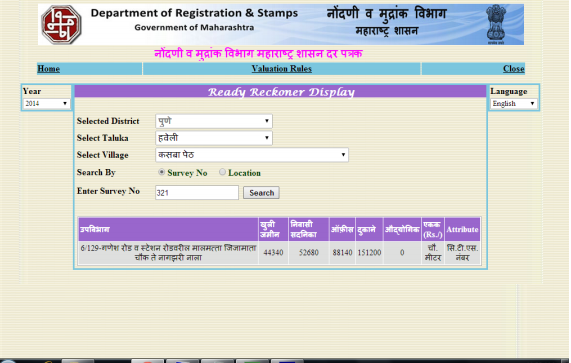Click the Ashoka national emblem in the banner
This screenshot has width=571, height=363.
(x=496, y=24)
